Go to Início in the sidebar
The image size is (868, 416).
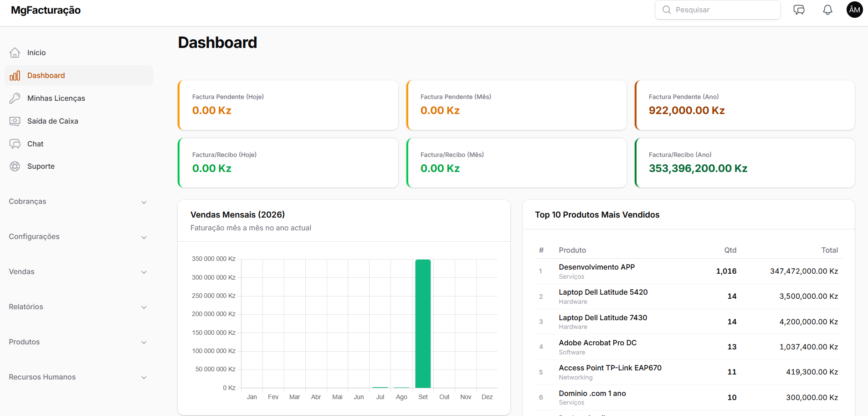tap(78, 53)
